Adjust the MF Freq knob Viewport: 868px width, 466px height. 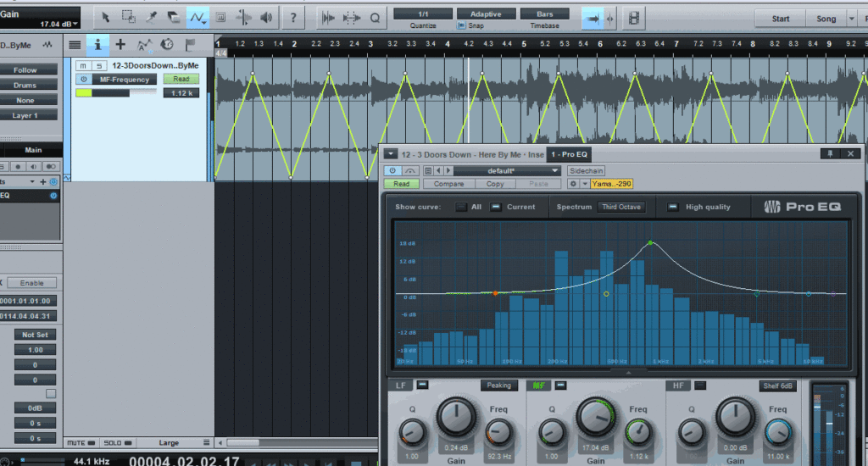click(x=637, y=433)
